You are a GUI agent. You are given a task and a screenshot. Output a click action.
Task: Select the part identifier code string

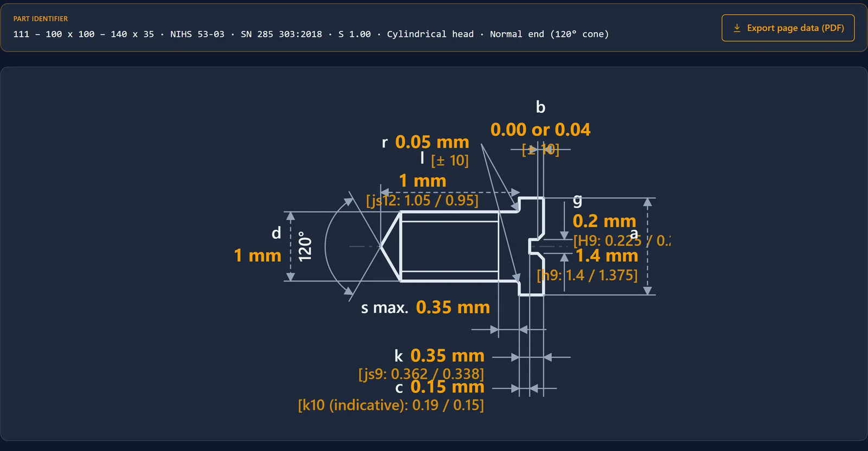(311, 34)
